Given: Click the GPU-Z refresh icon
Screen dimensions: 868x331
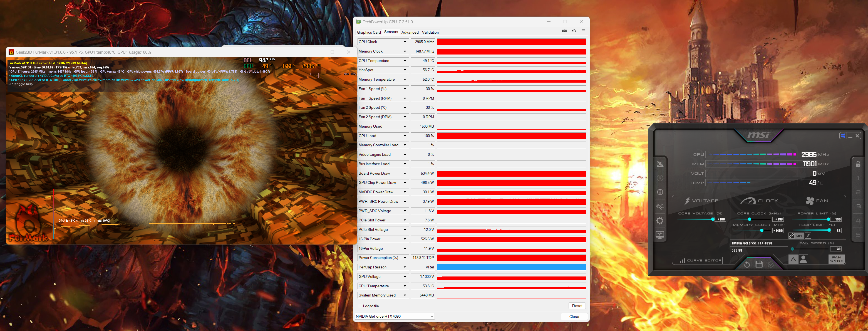Looking at the screenshot, I should click(574, 31).
